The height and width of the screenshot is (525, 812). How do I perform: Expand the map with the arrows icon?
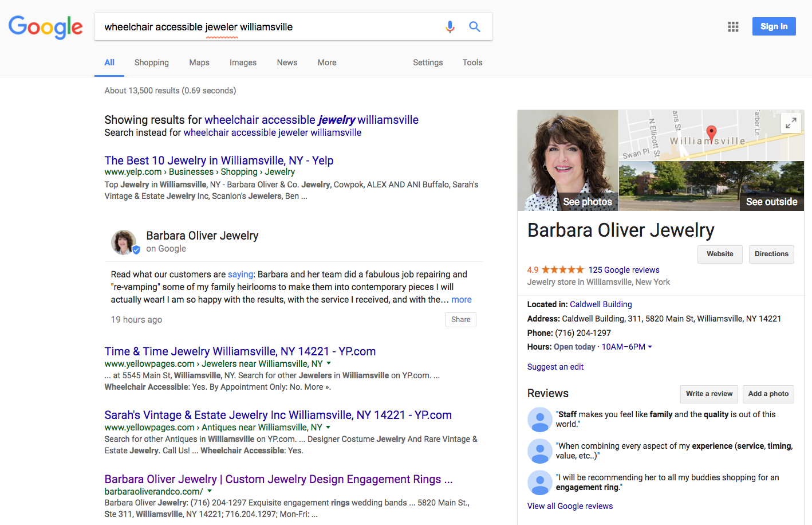791,123
